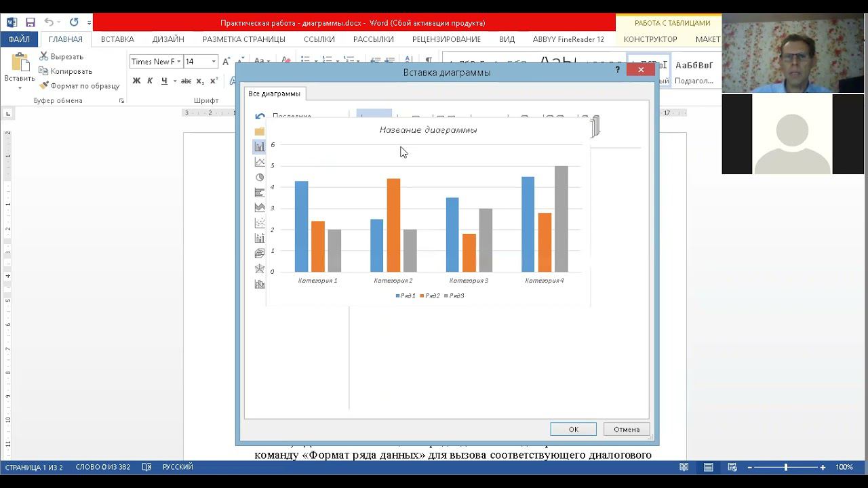Click the 100% zoom level
Viewport: 868px width, 488px height.
tap(844, 467)
